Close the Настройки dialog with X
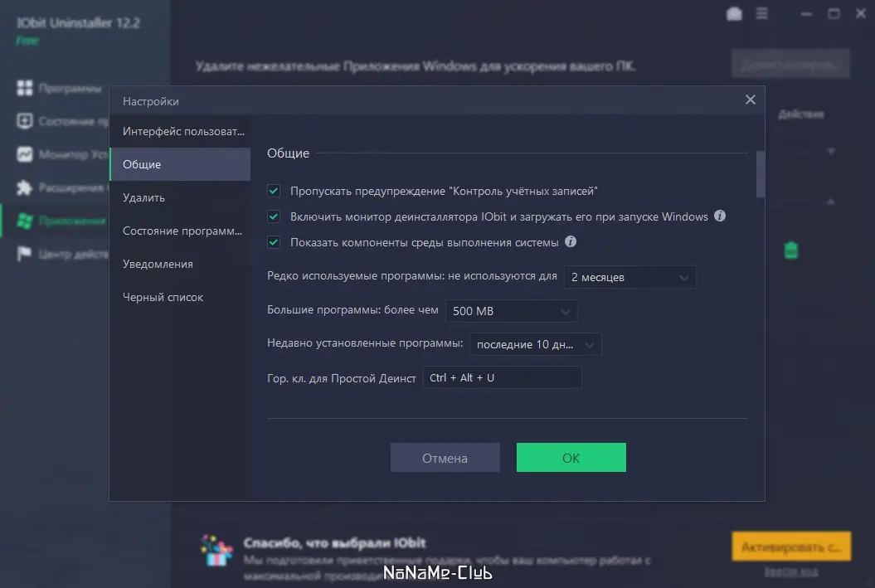This screenshot has height=588, width=875. [750, 100]
